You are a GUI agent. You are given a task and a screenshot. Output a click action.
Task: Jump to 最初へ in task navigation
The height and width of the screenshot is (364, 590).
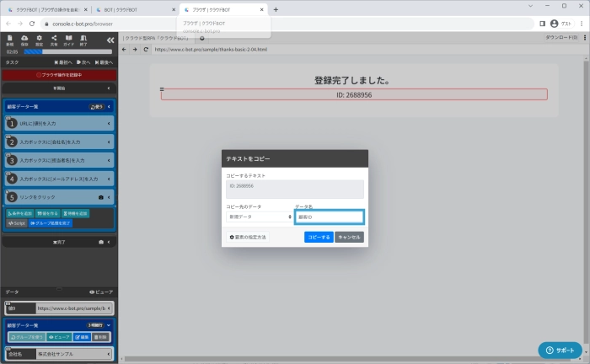(62, 62)
